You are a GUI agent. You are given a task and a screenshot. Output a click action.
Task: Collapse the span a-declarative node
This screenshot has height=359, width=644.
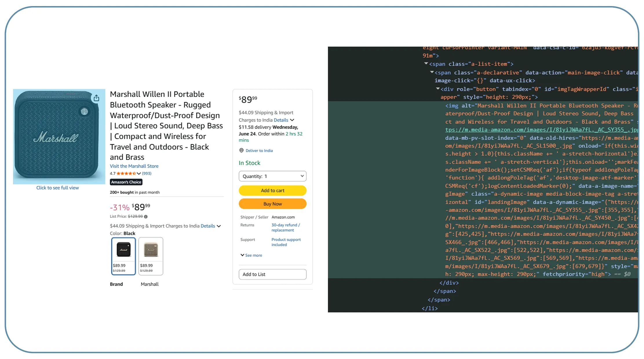(432, 72)
